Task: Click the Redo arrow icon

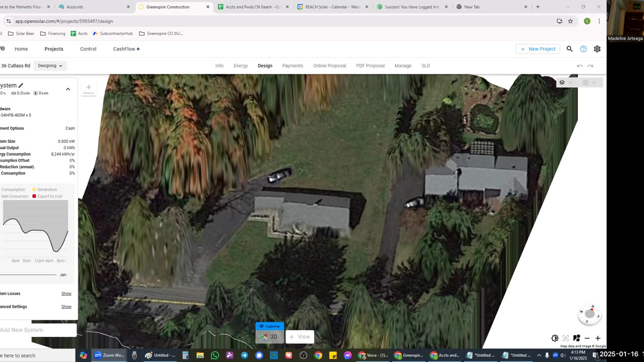Action: (x=591, y=66)
